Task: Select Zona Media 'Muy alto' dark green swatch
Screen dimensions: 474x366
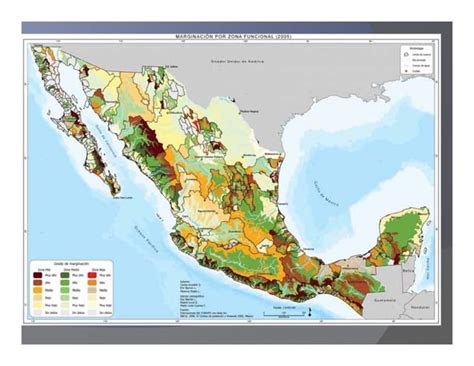Action: click(x=65, y=275)
